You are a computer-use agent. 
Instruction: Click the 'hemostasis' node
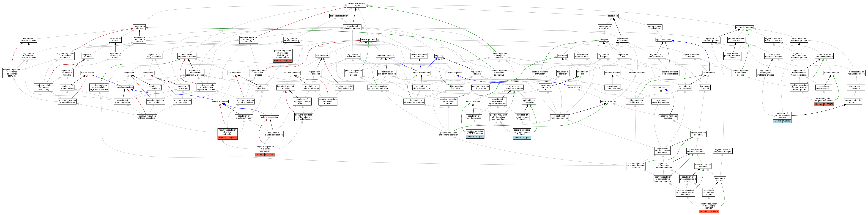[x=148, y=73]
